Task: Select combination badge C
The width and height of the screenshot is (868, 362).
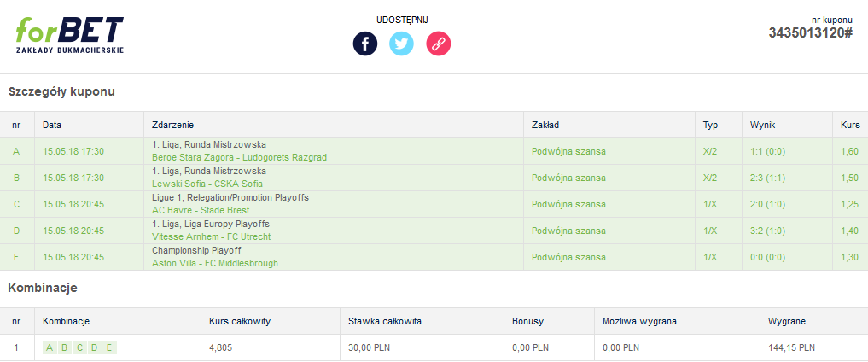Action: 79,347
